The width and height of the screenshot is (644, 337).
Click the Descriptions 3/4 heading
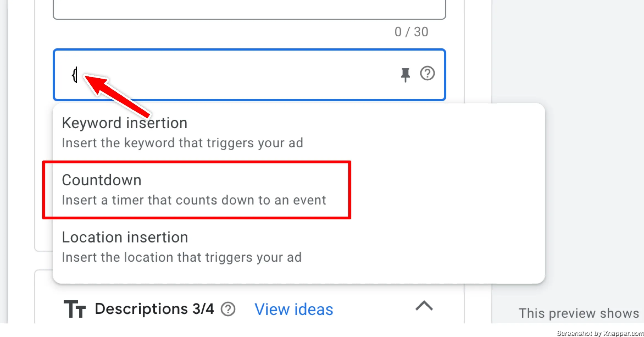coord(154,309)
